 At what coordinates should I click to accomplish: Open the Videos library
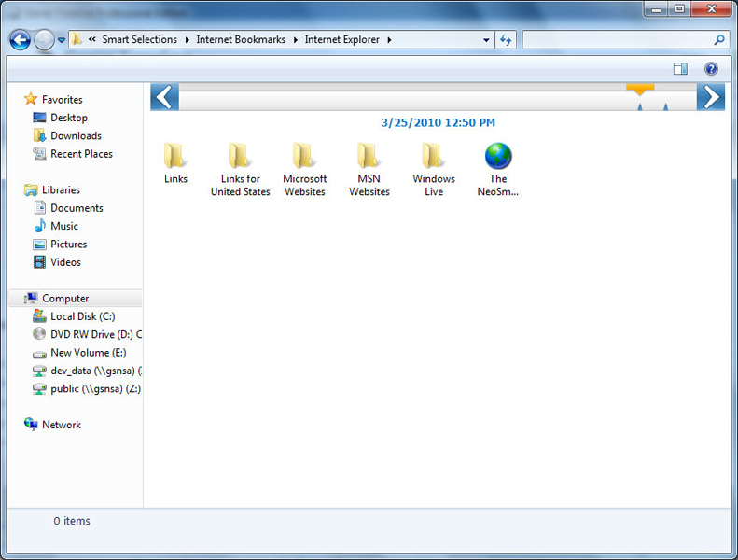click(x=57, y=262)
